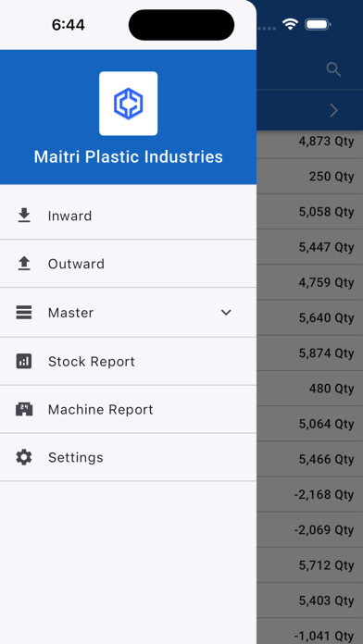363x644 pixels.
Task: Select the 250 Qty row
Action: click(x=310, y=176)
